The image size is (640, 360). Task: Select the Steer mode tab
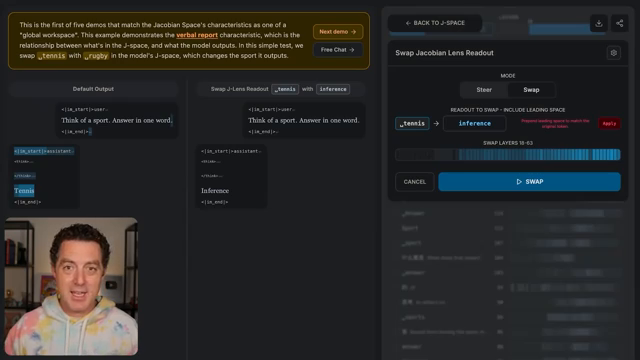click(x=484, y=90)
